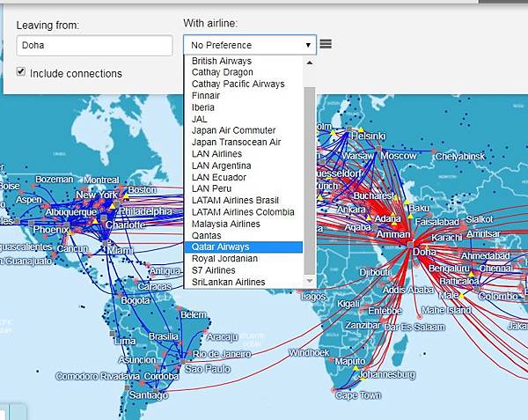
Task: Click the Zanzibar label on map
Action: coord(363,326)
